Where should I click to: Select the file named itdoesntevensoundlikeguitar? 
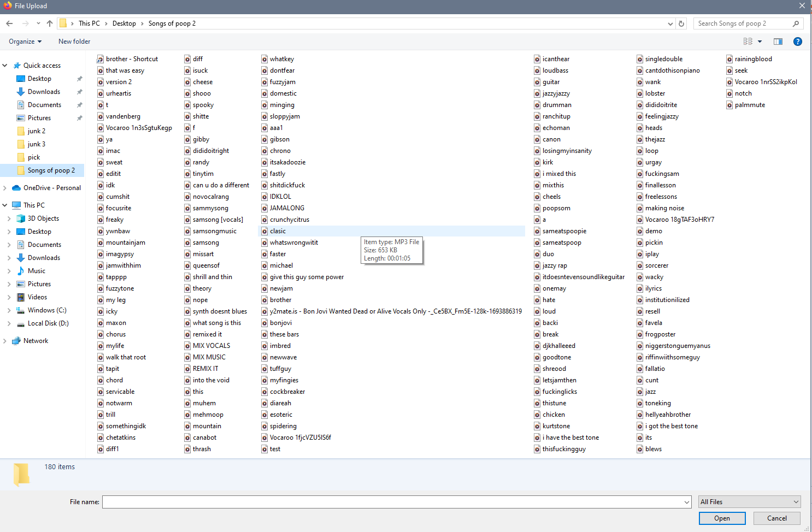(x=584, y=277)
